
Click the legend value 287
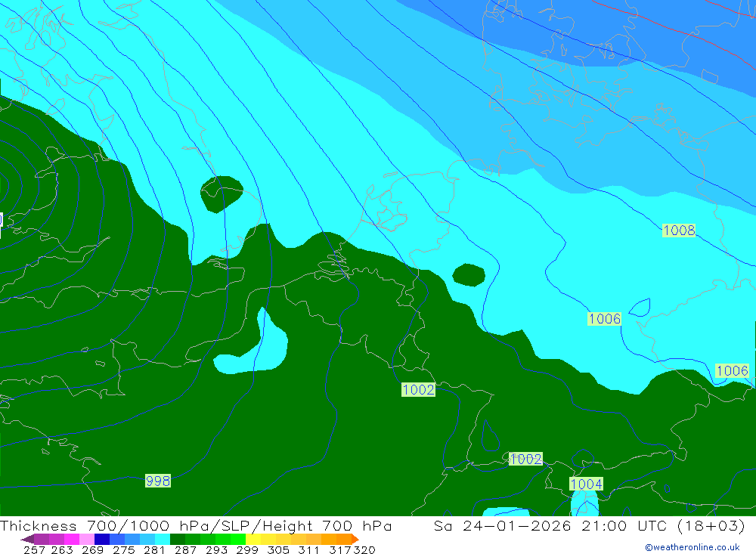(x=185, y=549)
